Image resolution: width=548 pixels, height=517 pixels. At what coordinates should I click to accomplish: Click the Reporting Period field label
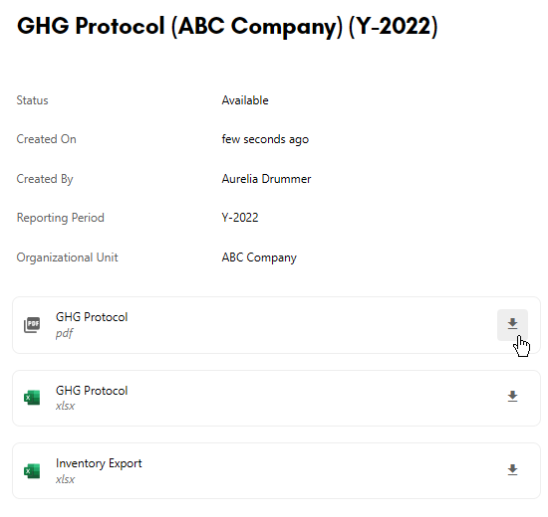pos(60,218)
